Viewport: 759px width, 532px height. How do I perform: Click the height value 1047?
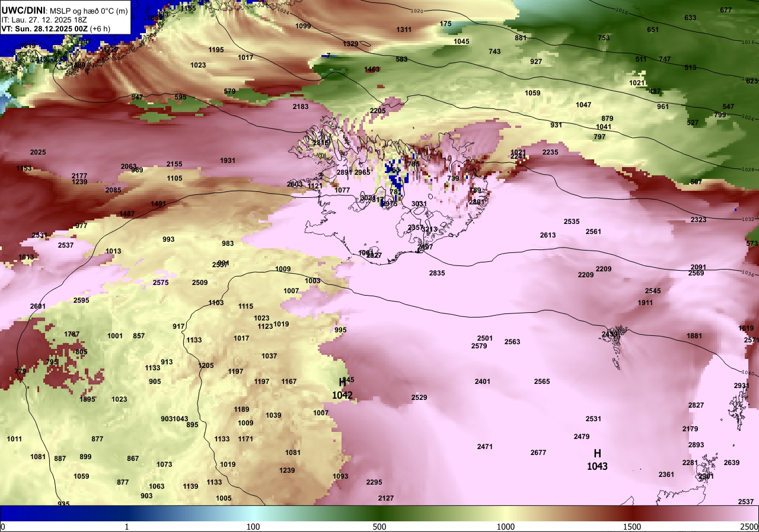[583, 105]
